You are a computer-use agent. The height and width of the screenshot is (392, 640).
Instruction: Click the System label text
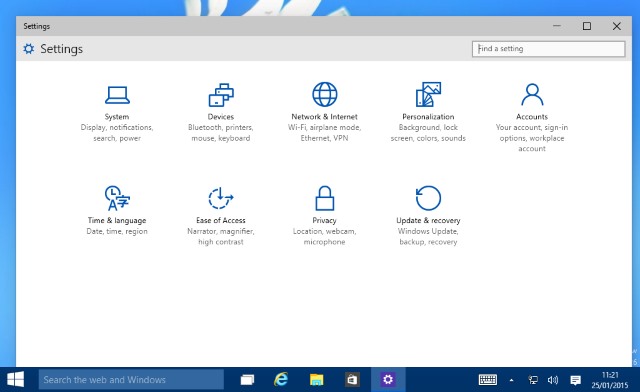click(x=117, y=117)
